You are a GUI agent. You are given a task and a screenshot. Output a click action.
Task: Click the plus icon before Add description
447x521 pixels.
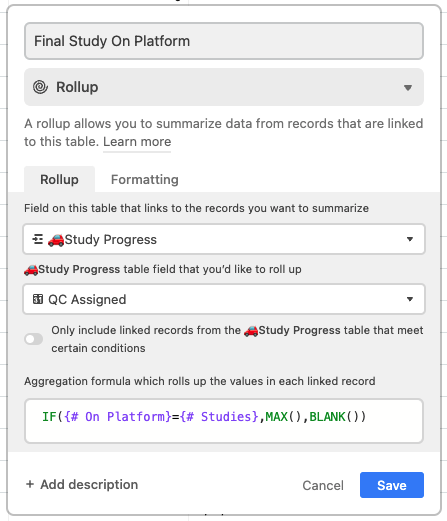coord(30,484)
